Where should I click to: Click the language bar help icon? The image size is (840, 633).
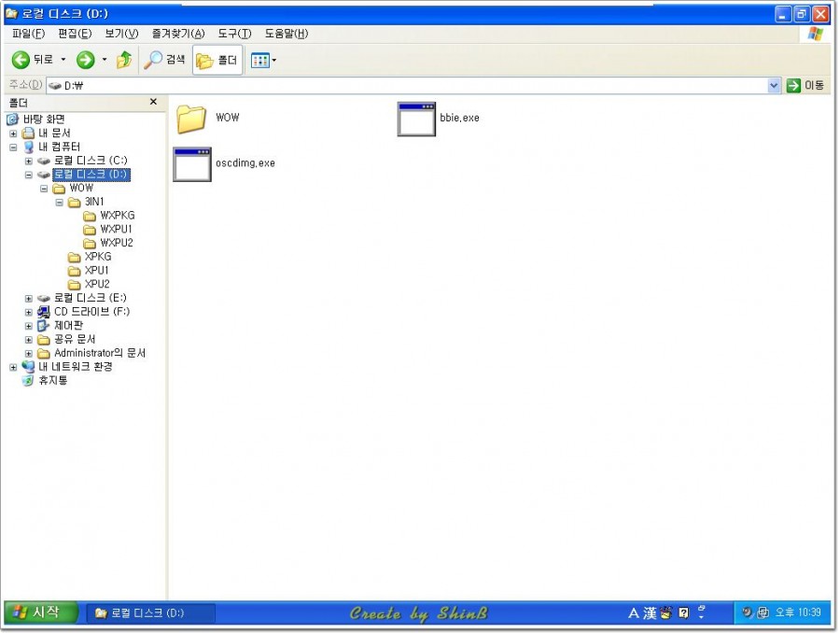pyautogui.click(x=683, y=613)
